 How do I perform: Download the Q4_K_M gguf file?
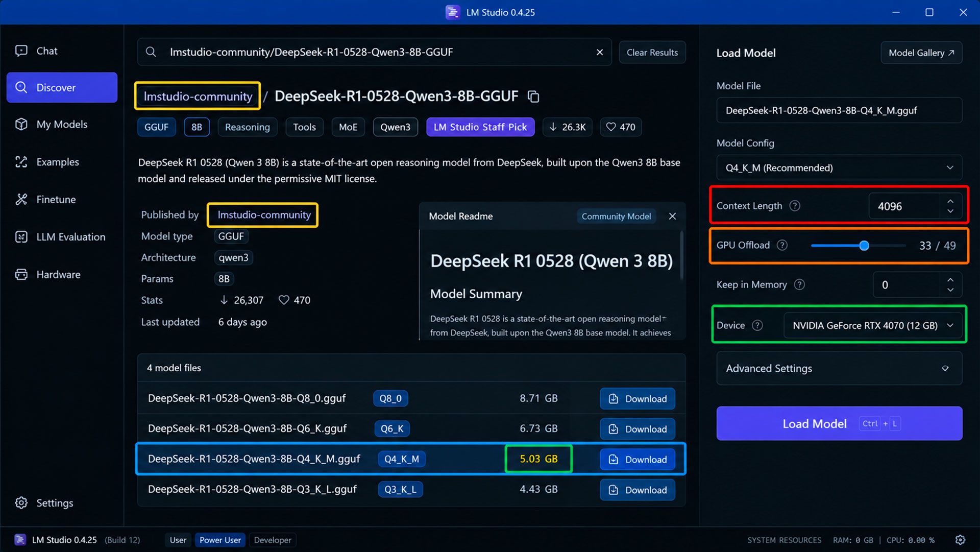(637, 460)
